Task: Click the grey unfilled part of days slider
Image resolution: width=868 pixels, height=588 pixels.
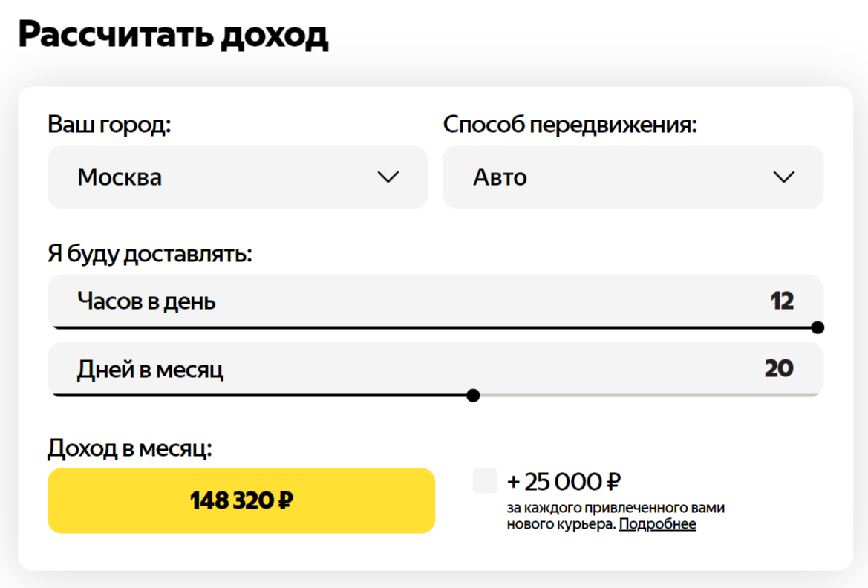Action: 646,395
